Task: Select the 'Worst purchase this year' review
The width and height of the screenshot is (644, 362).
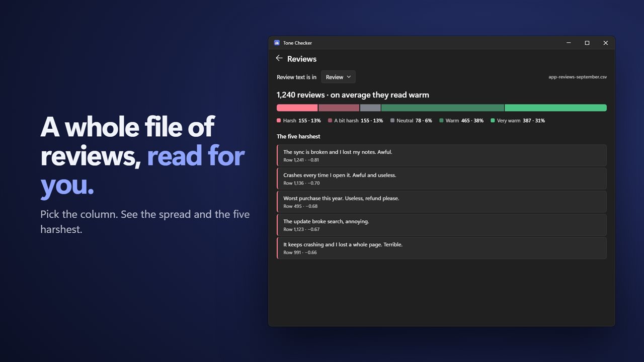Action: coord(442,202)
